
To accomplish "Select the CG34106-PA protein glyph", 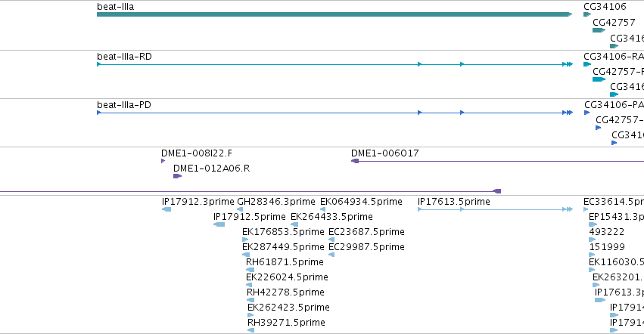I will coord(587,113).
